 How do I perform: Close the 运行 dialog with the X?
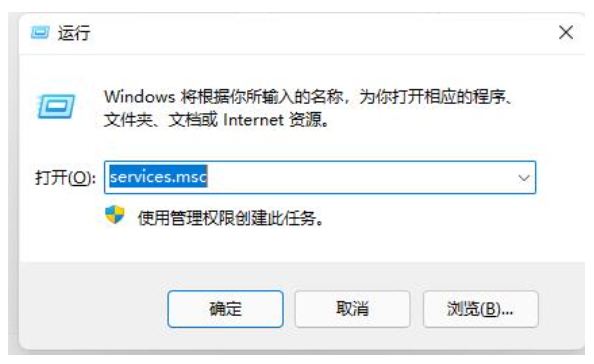point(566,33)
